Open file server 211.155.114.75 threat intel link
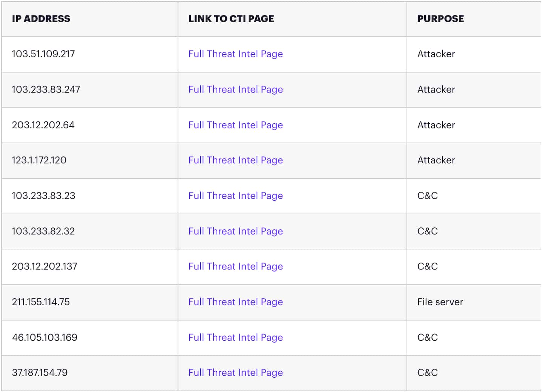This screenshot has width=543, height=392. (x=235, y=302)
